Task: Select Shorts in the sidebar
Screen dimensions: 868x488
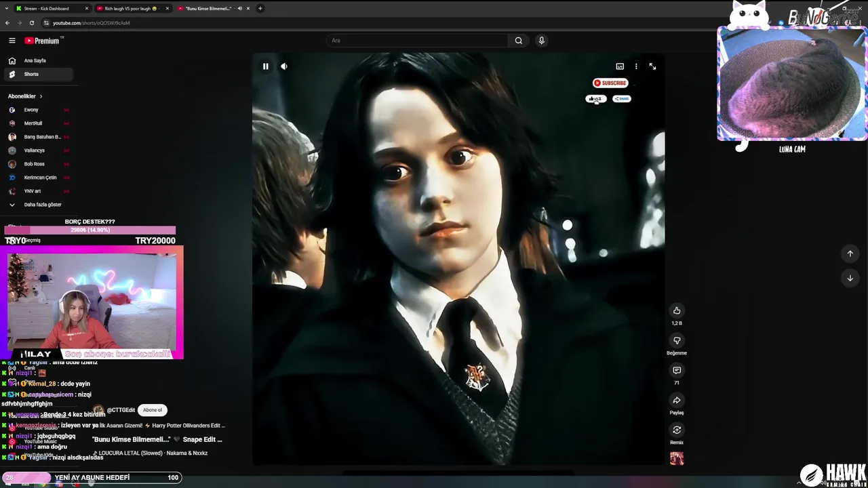Action: [x=39, y=74]
